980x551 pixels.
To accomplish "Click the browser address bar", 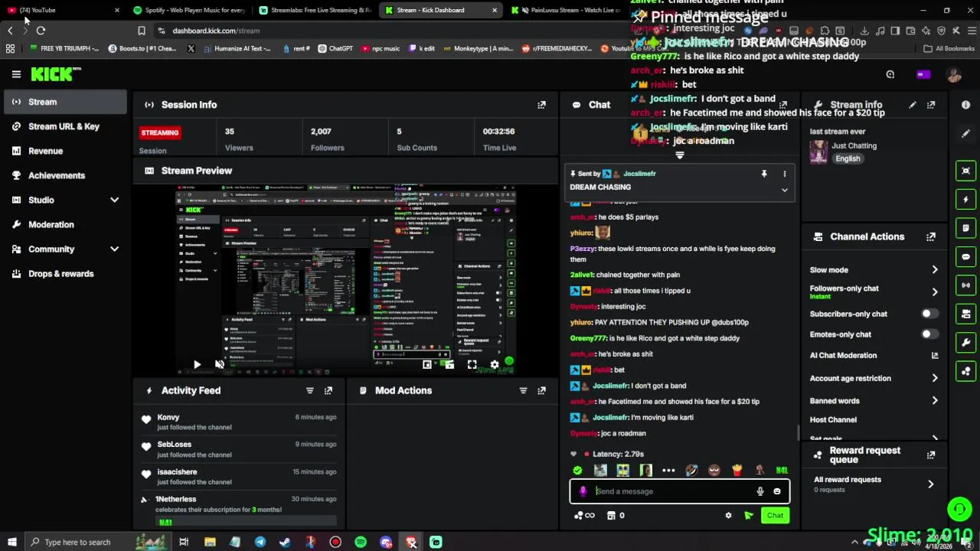I will point(390,31).
